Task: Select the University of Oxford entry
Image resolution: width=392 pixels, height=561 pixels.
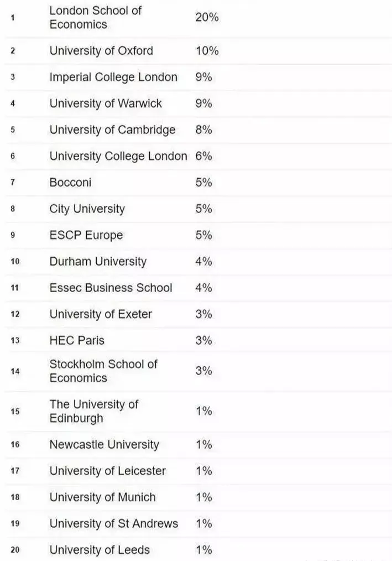Action: tap(101, 51)
